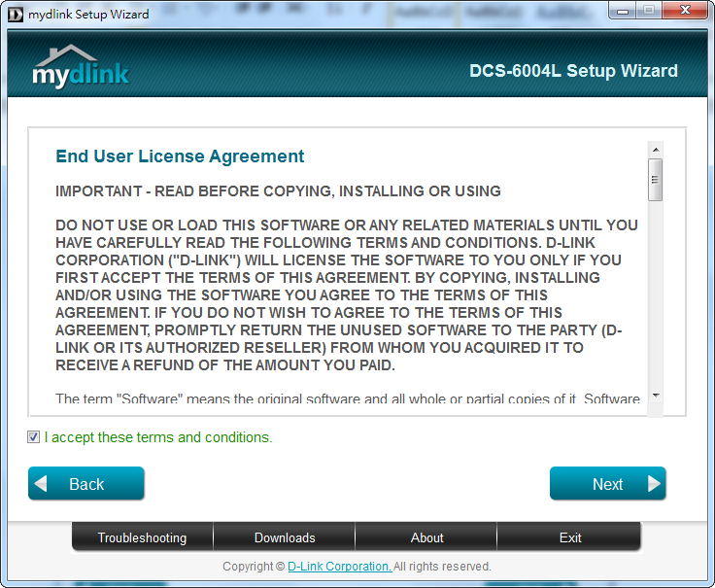Image resolution: width=715 pixels, height=588 pixels.
Task: Open the Troubleshooting tab
Action: [142, 537]
